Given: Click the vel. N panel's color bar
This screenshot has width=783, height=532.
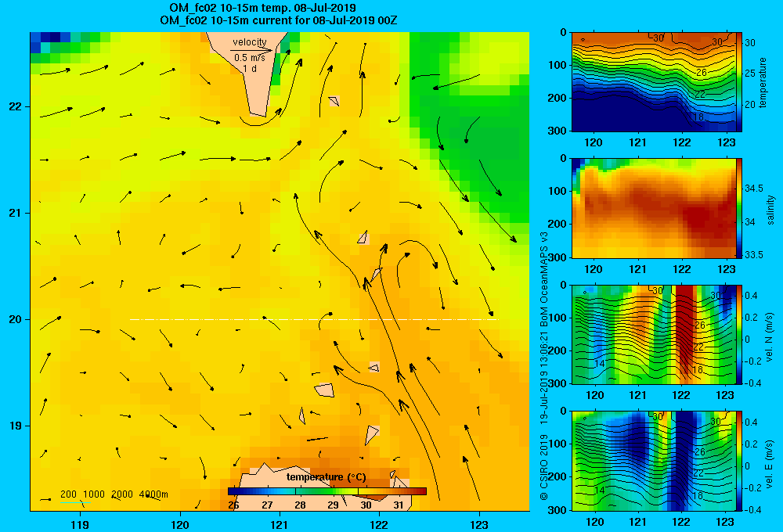Looking at the screenshot, I should click(739, 334).
